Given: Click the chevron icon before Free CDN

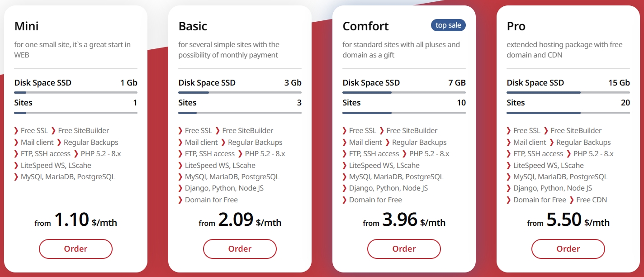Looking at the screenshot, I should (x=572, y=200).
